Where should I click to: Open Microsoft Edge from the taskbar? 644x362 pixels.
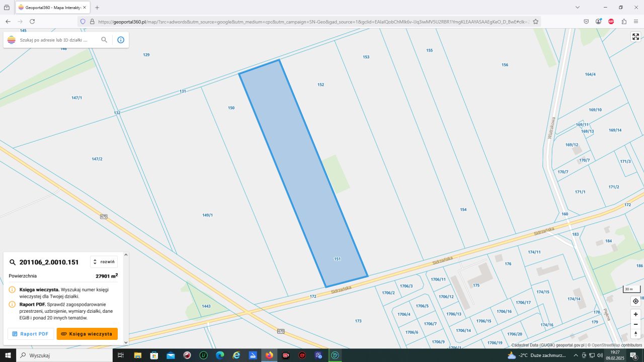(220, 355)
